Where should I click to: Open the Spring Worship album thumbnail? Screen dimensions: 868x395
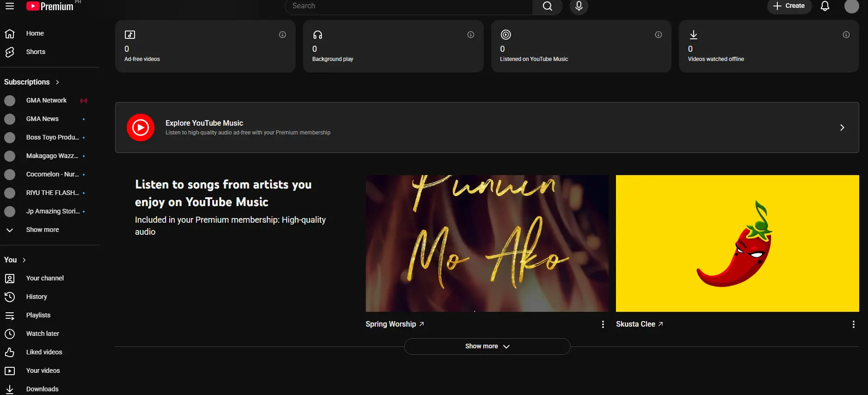(x=487, y=243)
